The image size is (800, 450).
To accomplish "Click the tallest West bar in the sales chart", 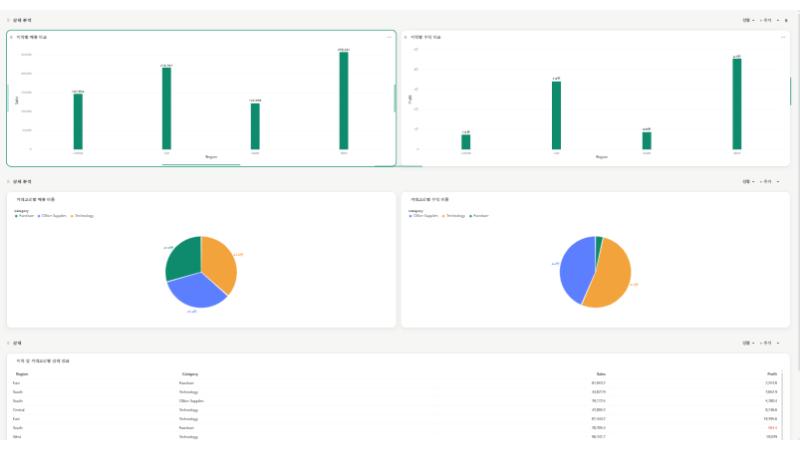I will pyautogui.click(x=344, y=101).
